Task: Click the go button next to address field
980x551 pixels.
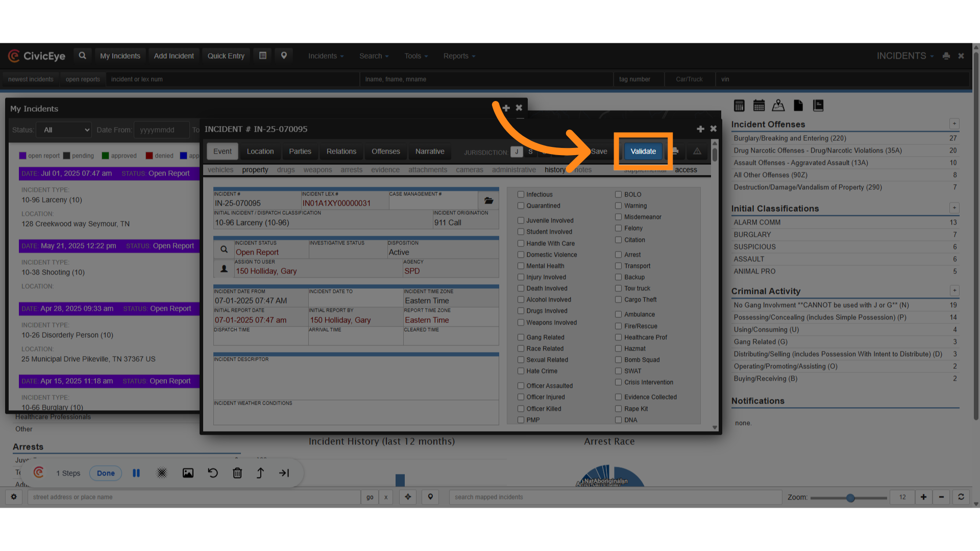Action: (370, 497)
